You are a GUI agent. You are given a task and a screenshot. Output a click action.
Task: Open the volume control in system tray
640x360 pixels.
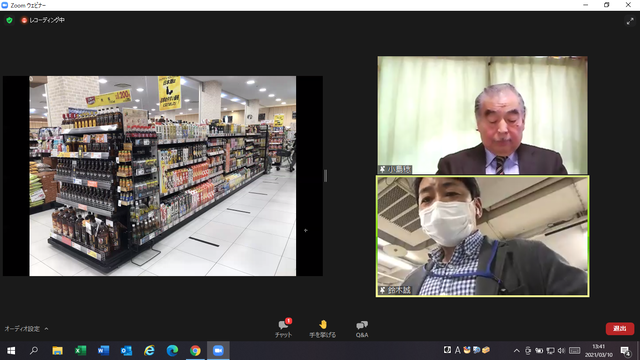(x=561, y=351)
